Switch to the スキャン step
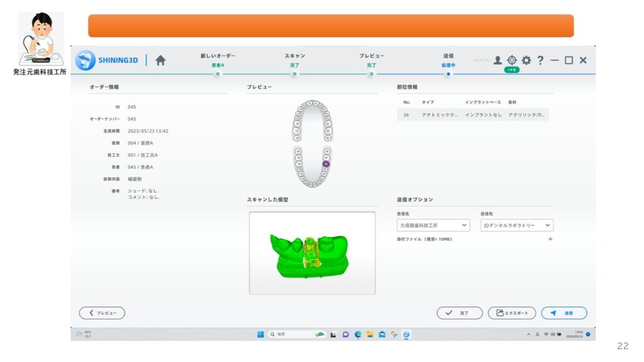This screenshot has height=362, width=644. tap(294, 61)
